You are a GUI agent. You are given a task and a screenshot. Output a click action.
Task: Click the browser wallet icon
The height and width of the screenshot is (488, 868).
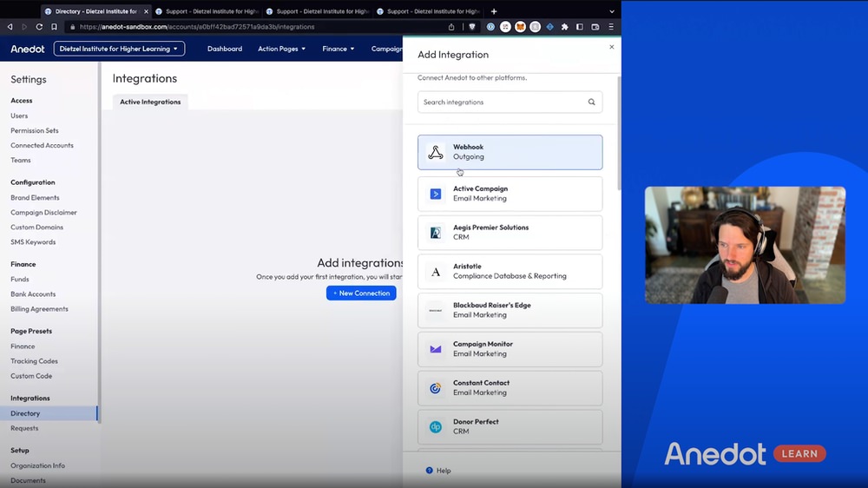tap(595, 27)
